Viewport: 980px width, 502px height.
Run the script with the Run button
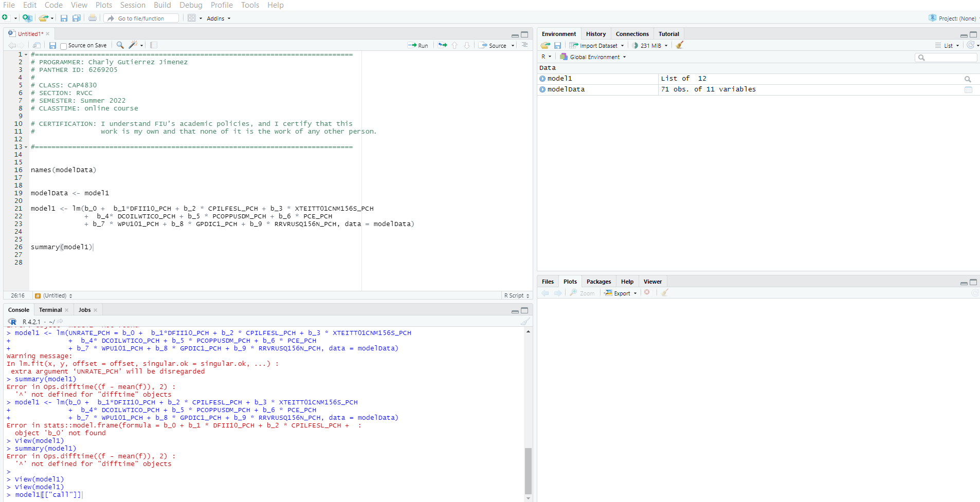(418, 45)
